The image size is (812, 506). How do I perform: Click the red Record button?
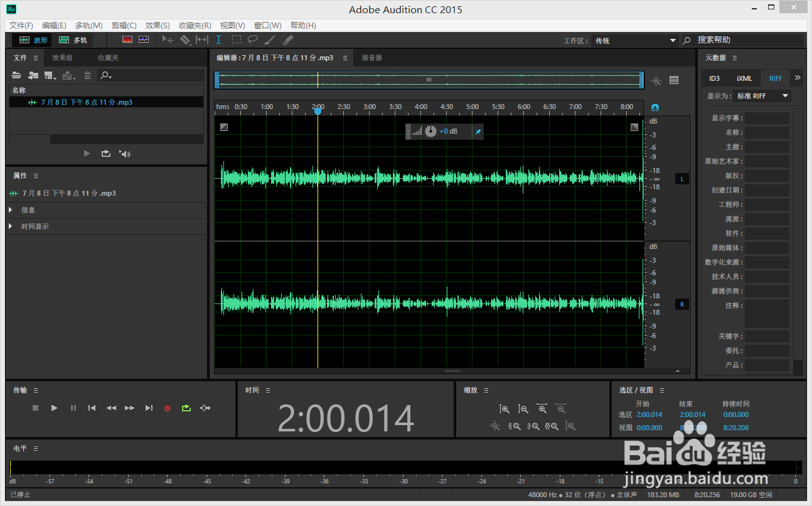[168, 408]
